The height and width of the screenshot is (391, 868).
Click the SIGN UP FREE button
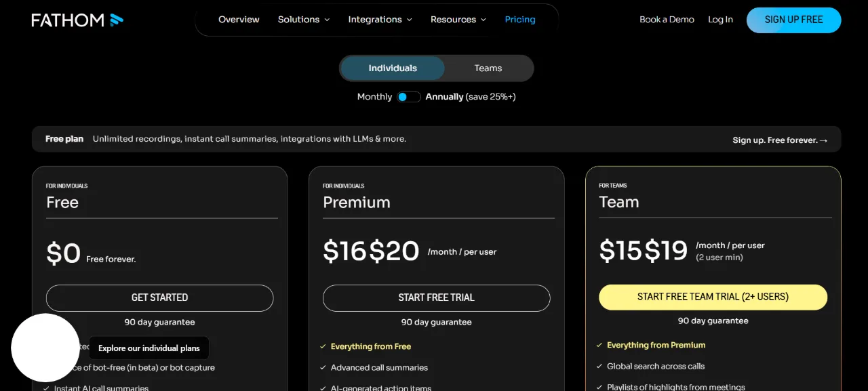pos(794,20)
